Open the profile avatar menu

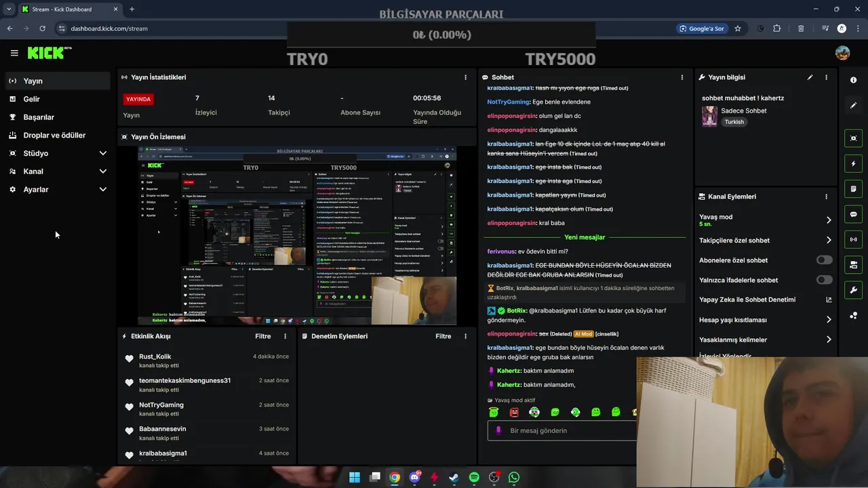(x=842, y=53)
